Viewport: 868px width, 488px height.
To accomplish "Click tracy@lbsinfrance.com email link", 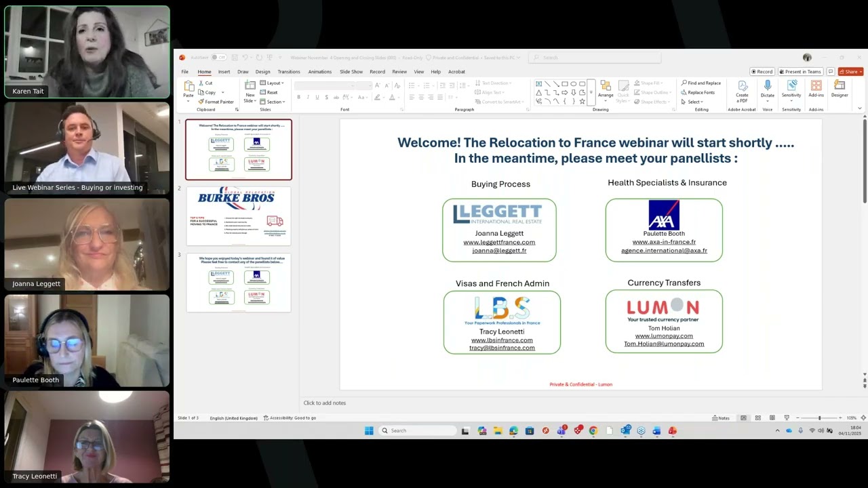I will point(502,348).
